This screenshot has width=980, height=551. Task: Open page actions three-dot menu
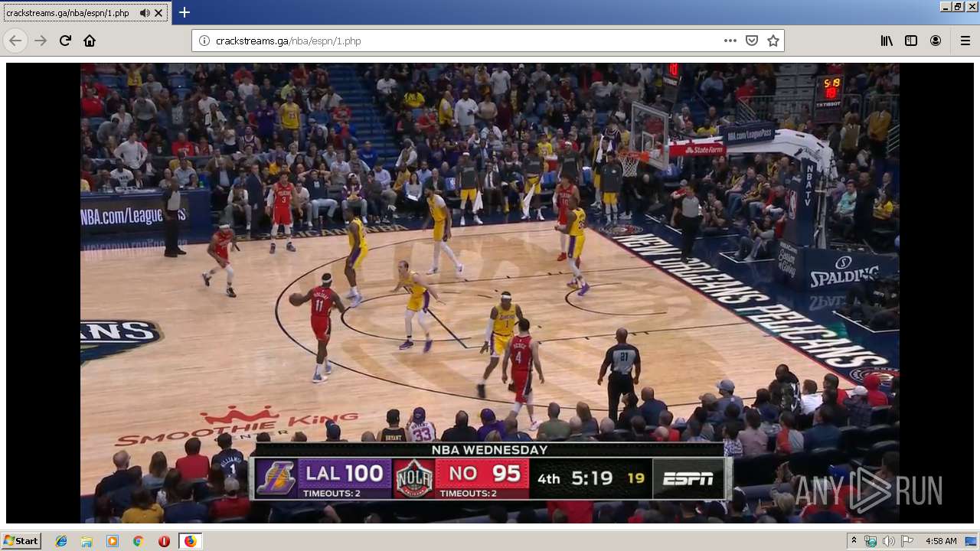coord(730,41)
